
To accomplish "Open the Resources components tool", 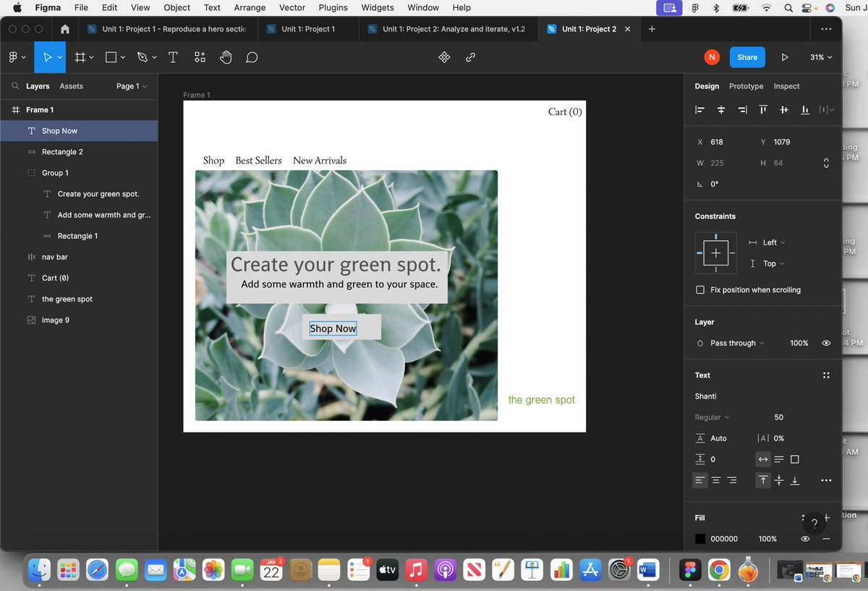I will pyautogui.click(x=200, y=57).
